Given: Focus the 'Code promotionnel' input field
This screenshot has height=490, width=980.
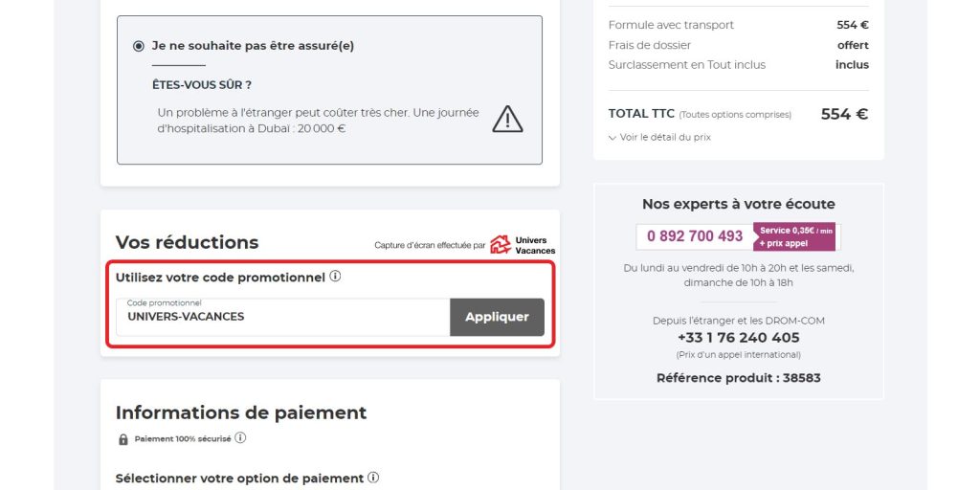Looking at the screenshot, I should (x=282, y=317).
